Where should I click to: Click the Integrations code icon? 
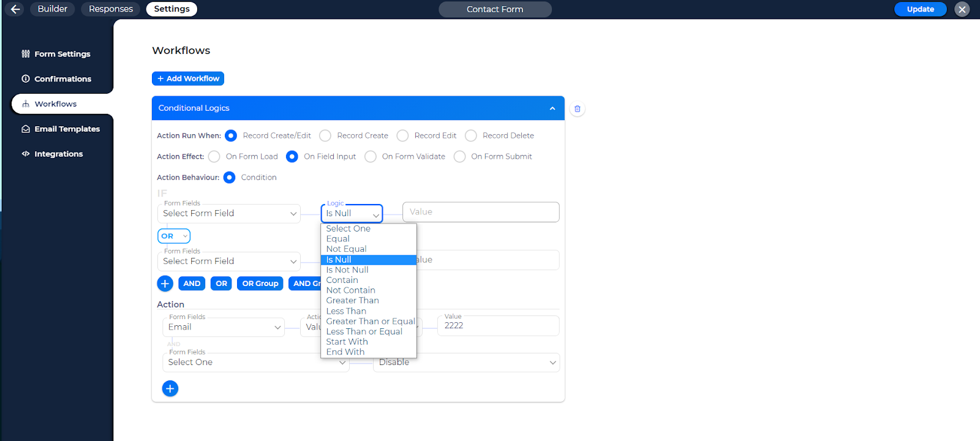(x=26, y=154)
